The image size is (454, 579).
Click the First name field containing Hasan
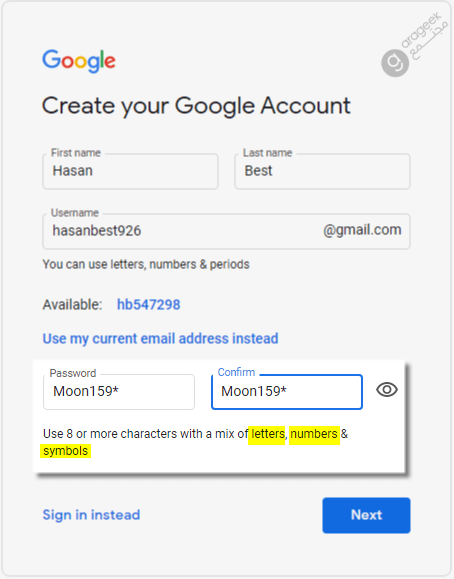click(130, 171)
